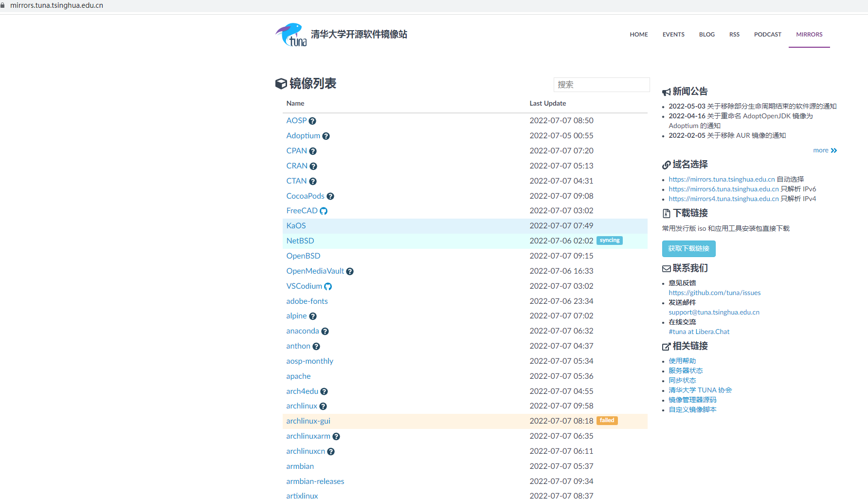
Task: Click the TUNA logo in header
Action: pos(291,35)
